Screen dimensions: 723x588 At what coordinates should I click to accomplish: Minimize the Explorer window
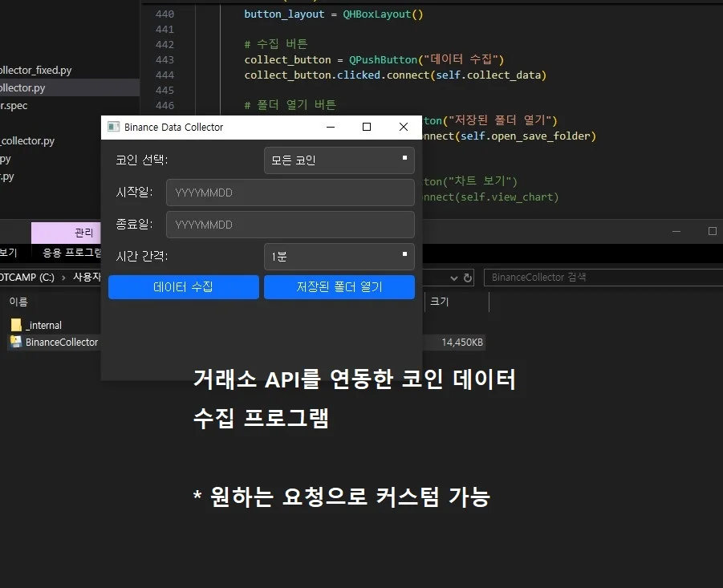click(676, 231)
